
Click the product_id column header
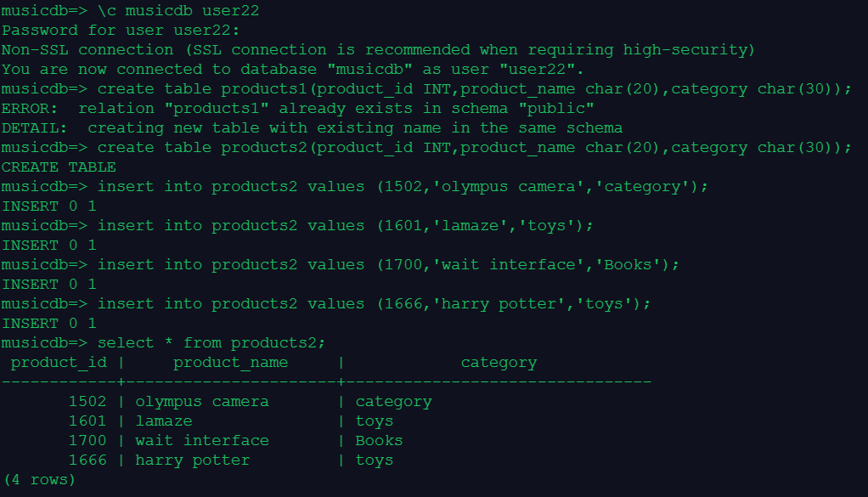(58, 363)
